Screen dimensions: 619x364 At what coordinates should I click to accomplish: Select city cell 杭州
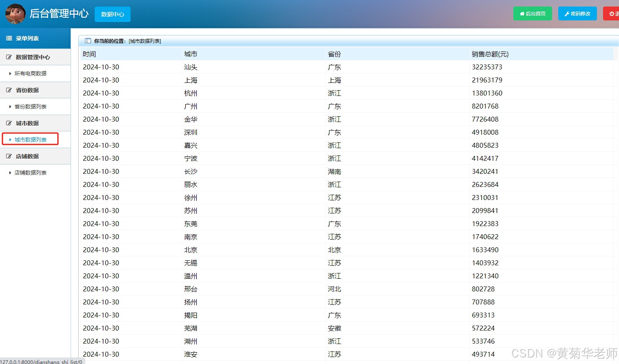[191, 93]
